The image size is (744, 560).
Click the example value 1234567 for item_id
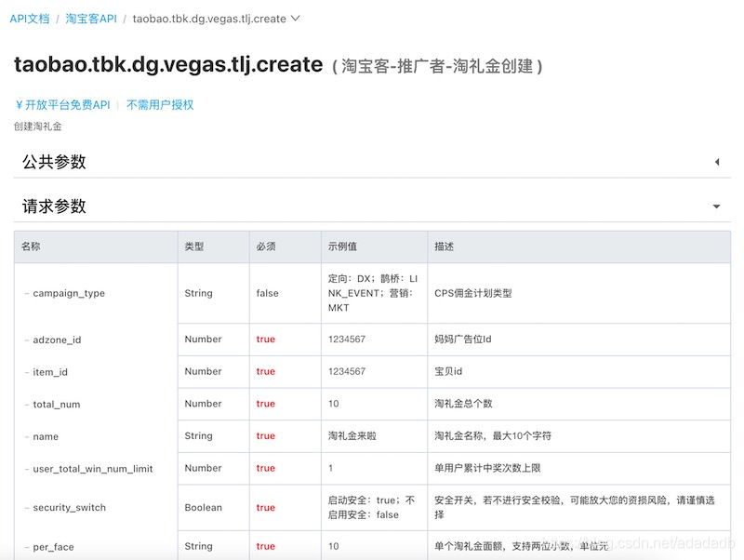347,371
